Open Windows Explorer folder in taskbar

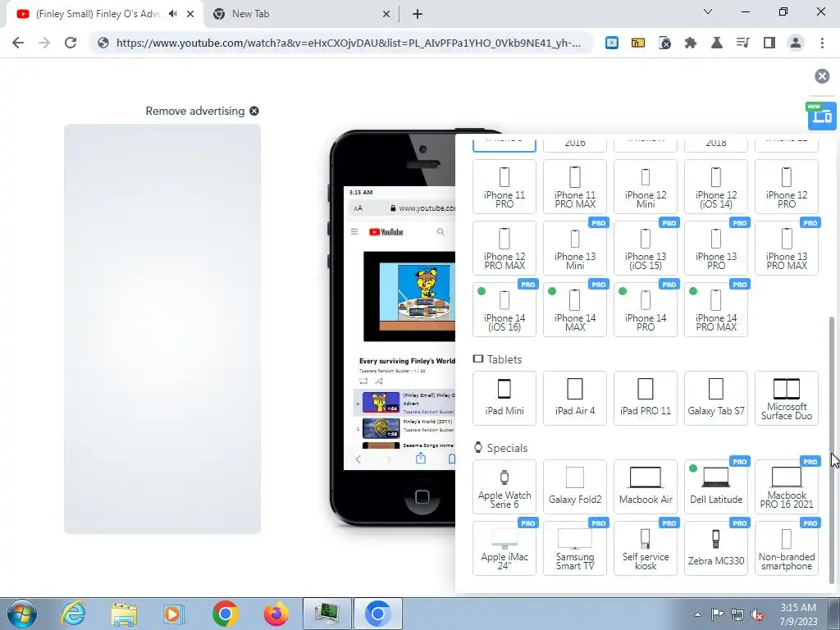[x=124, y=614]
